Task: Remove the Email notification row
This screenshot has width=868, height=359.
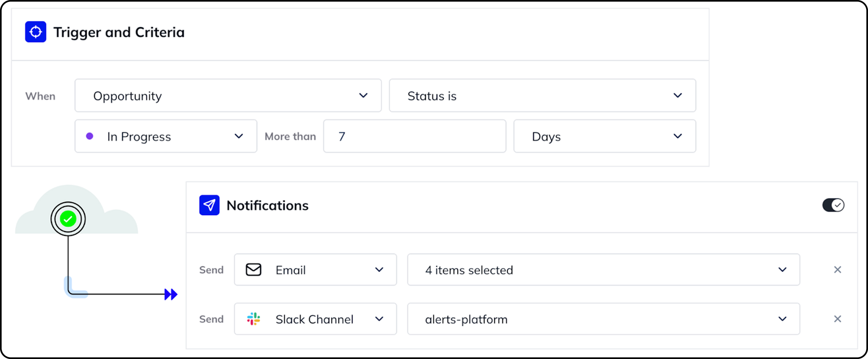Action: [x=838, y=270]
